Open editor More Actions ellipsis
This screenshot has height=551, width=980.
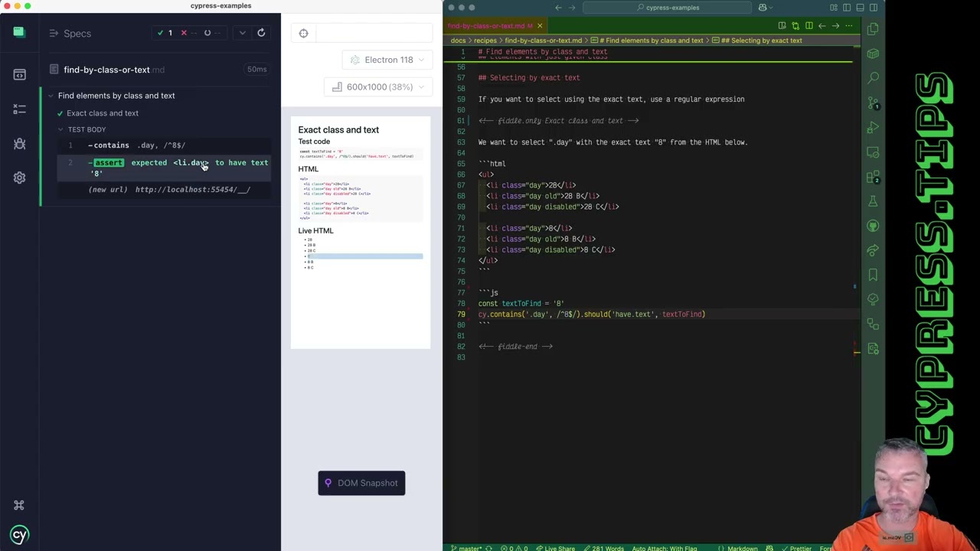[849, 26]
